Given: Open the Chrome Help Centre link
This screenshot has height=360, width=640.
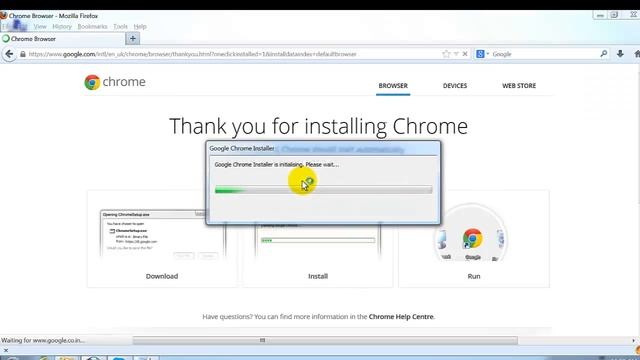Looking at the screenshot, I should [401, 317].
